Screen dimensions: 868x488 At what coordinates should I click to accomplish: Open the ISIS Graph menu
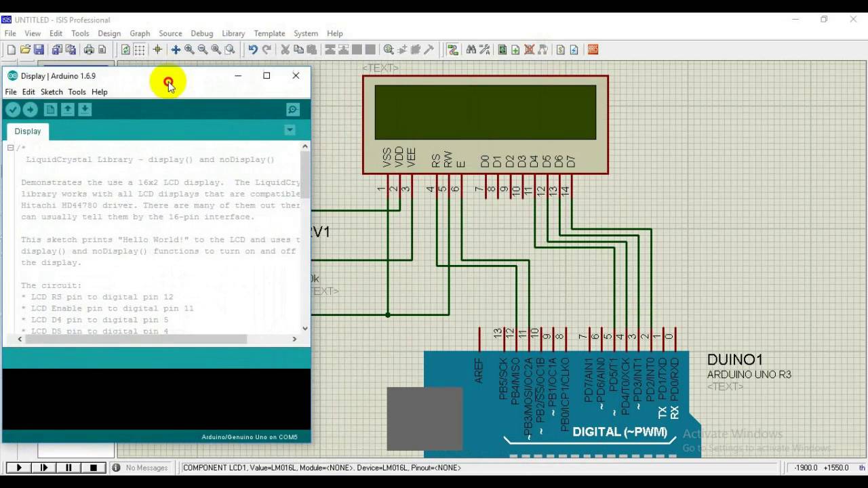(140, 33)
